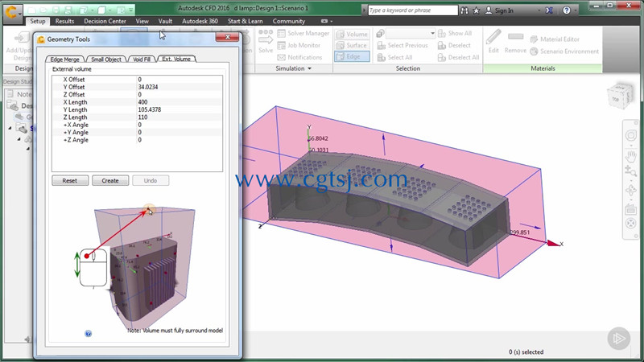The width and height of the screenshot is (644, 362).
Task: Click the Autodesk Exchange X icon
Action: click(x=549, y=10)
